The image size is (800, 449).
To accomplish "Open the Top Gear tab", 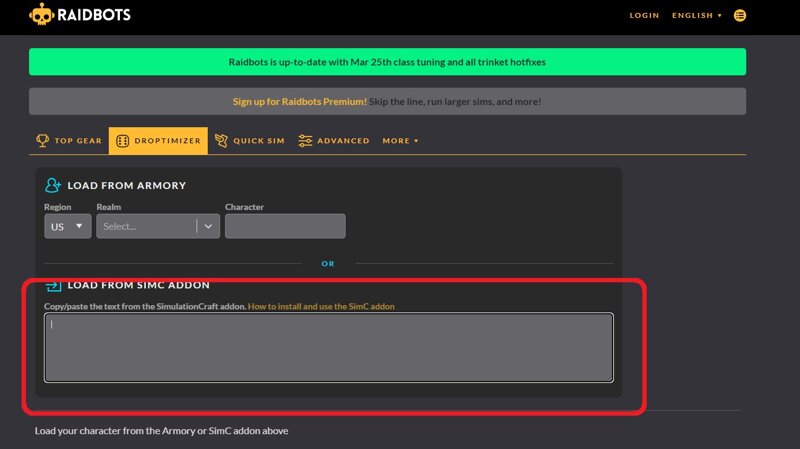I will pyautogui.click(x=69, y=140).
